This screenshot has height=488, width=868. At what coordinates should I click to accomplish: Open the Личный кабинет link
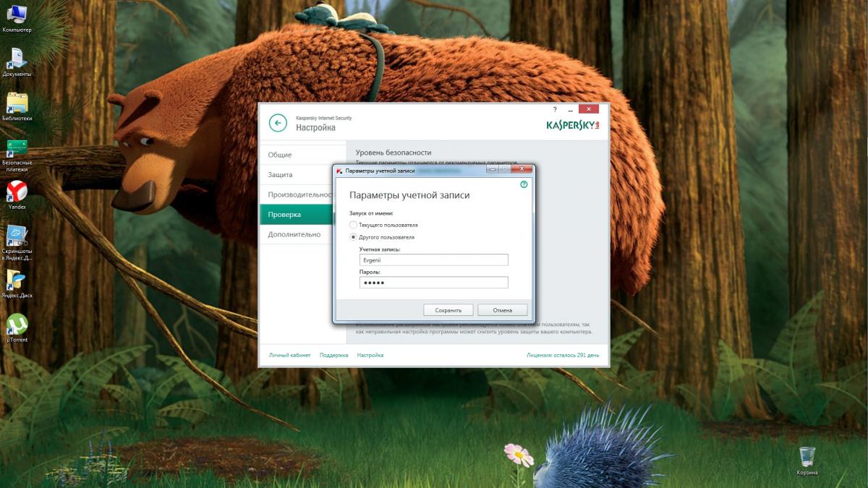coord(290,355)
